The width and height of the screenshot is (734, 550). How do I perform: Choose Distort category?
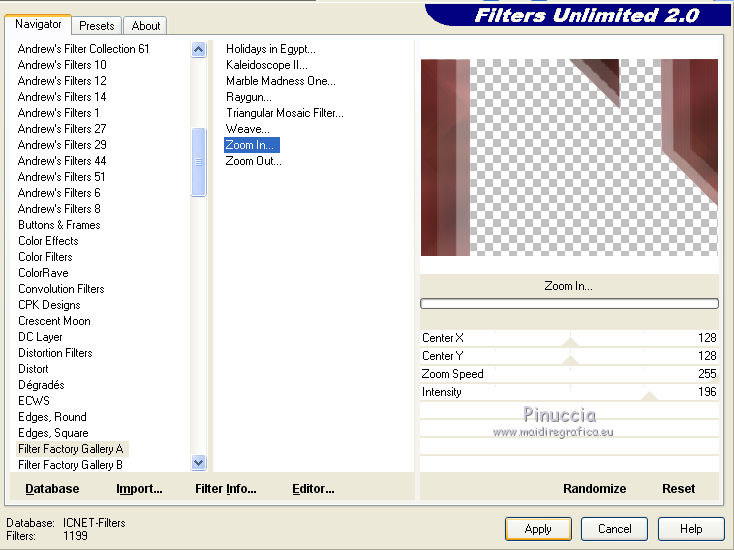tap(33, 368)
